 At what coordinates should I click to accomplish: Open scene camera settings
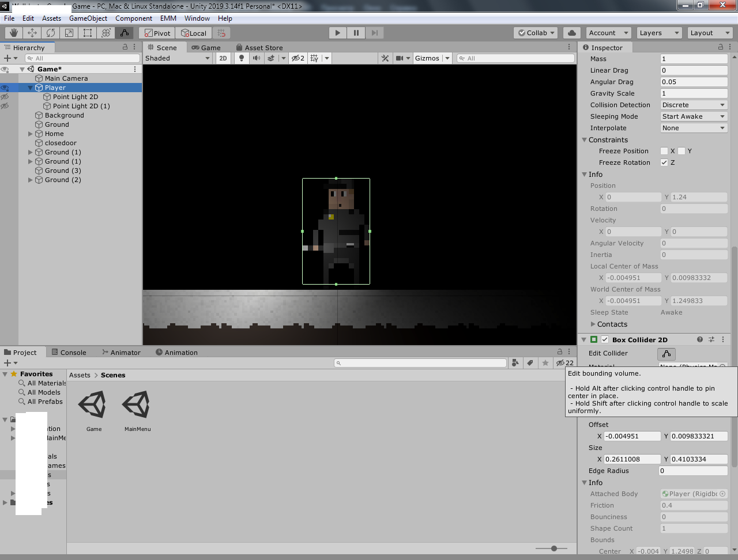pyautogui.click(x=400, y=58)
